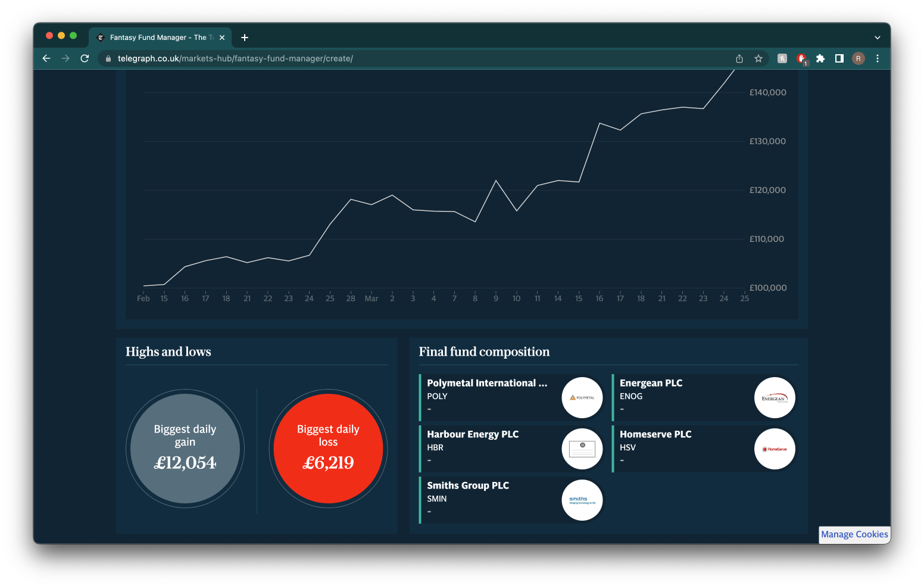Reload the Telegraph page

[85, 58]
